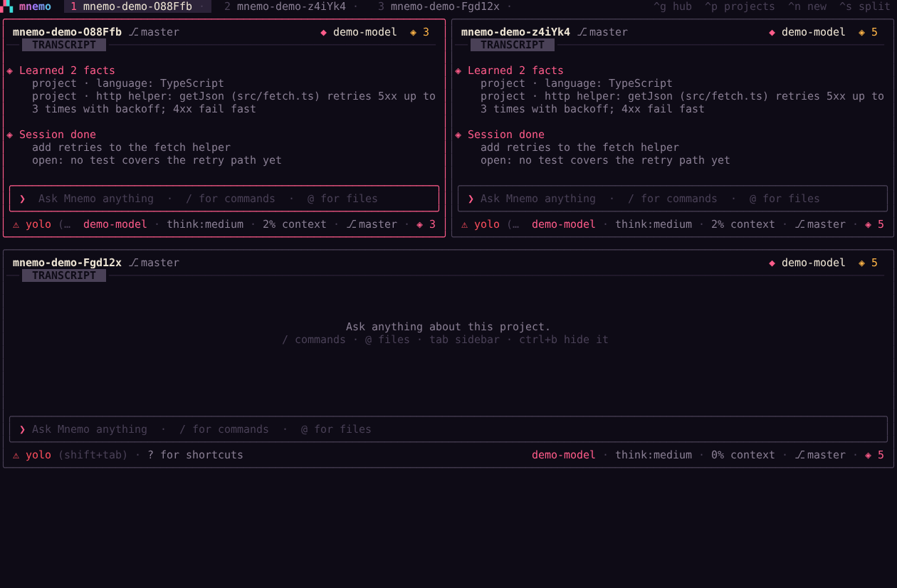Click the 2% context indicator in O88Ffb pane
This screenshot has width=897, height=588.
(x=295, y=224)
